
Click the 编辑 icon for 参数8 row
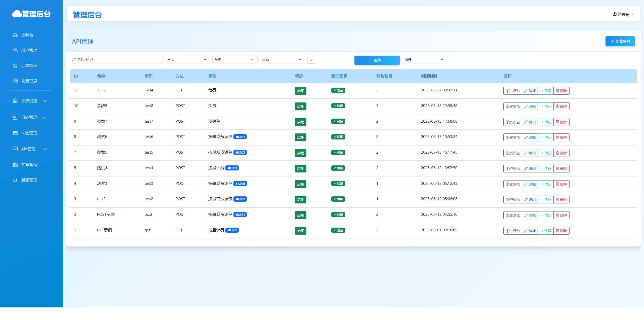click(x=530, y=106)
